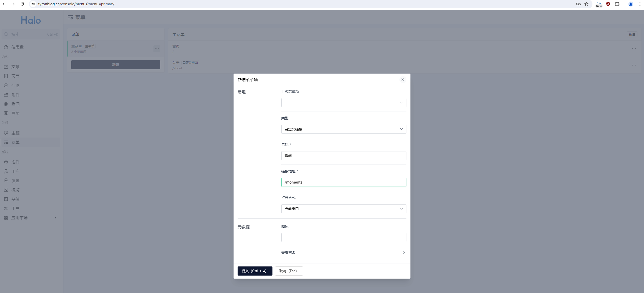
Task: Expand the 查看更多 section
Action: [x=343, y=253]
